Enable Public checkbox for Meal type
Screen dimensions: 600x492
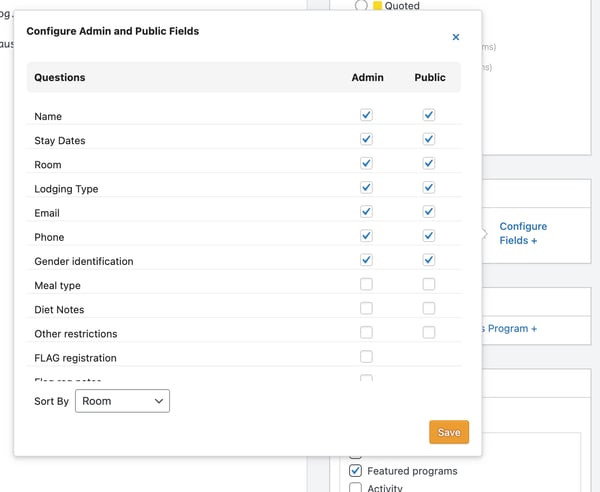point(429,284)
